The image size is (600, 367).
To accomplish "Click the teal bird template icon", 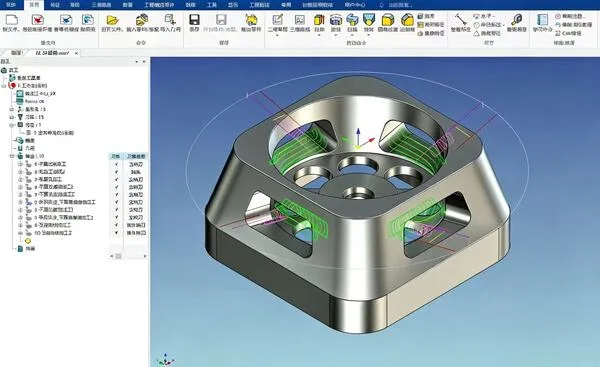I will click(x=88, y=20).
